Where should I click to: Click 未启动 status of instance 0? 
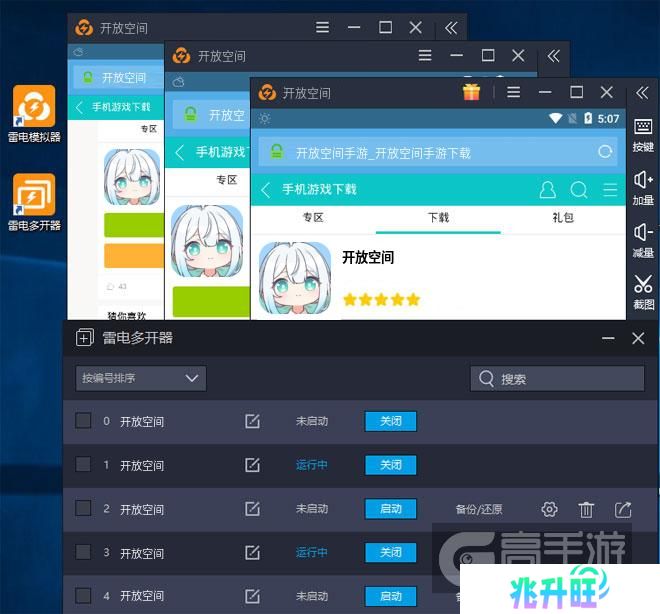311,421
